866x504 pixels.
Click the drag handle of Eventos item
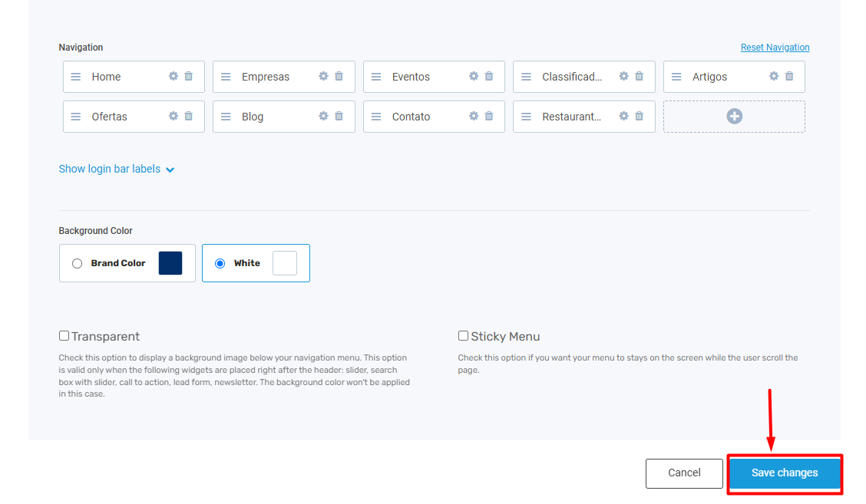coord(376,77)
